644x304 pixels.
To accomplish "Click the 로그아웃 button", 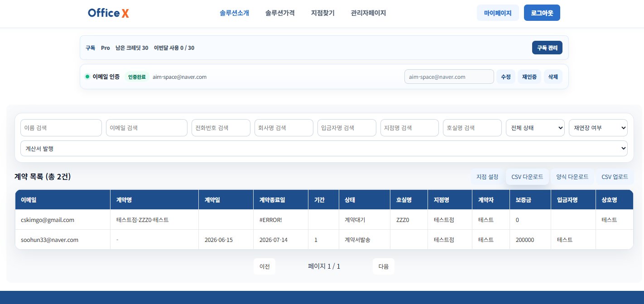I will point(542,13).
